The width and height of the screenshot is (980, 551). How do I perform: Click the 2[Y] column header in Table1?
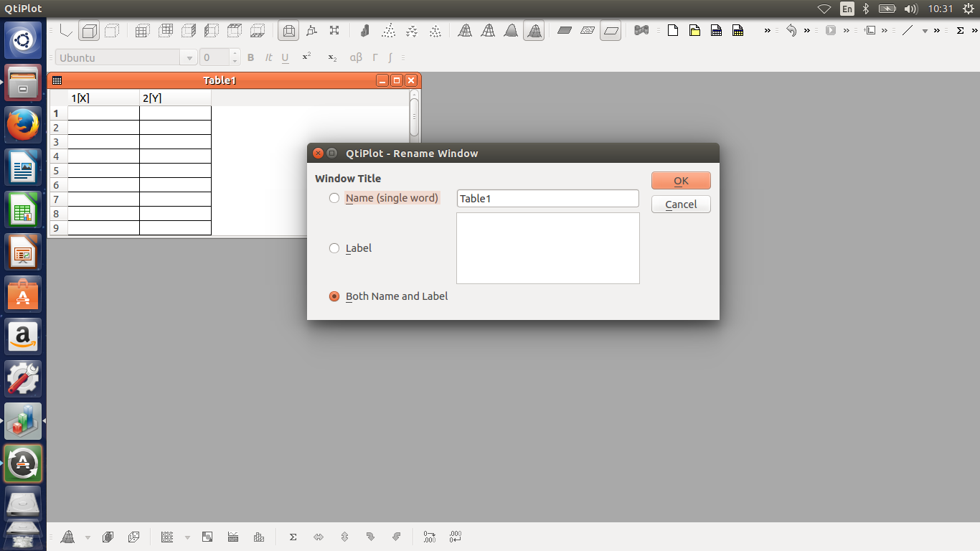(176, 98)
